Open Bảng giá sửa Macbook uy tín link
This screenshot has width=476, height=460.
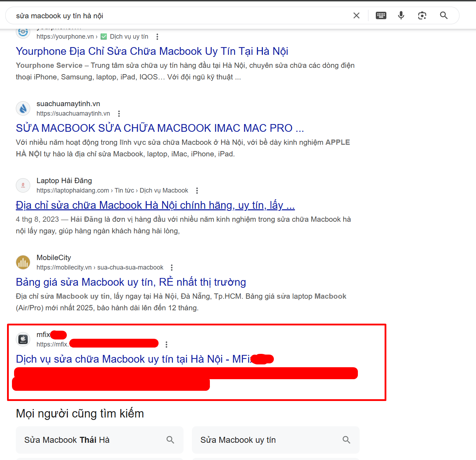[x=131, y=282]
